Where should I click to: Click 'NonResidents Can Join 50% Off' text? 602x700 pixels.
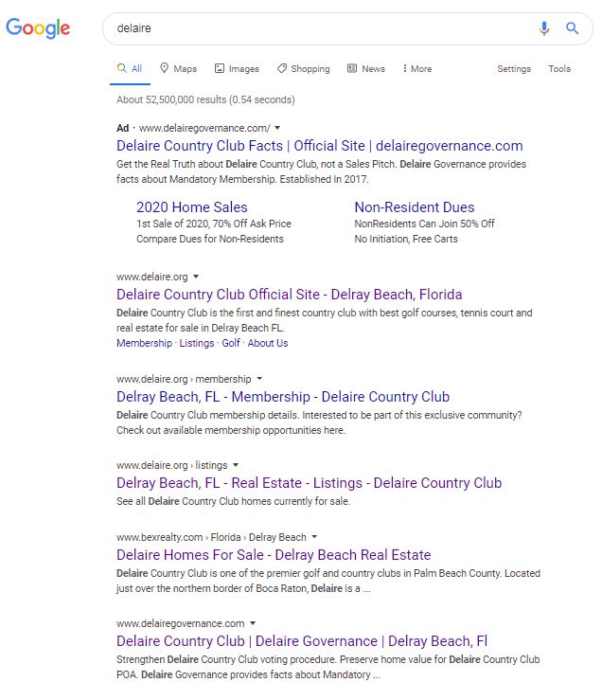(424, 224)
